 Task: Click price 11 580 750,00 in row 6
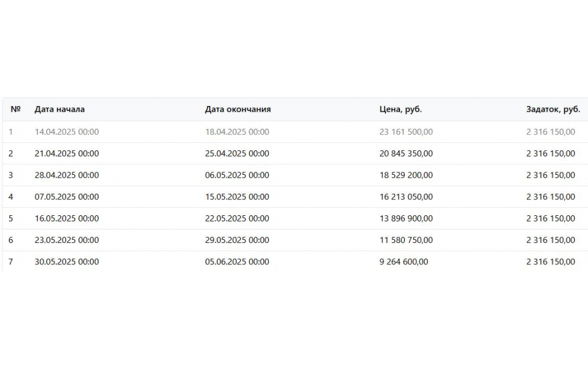tap(406, 240)
